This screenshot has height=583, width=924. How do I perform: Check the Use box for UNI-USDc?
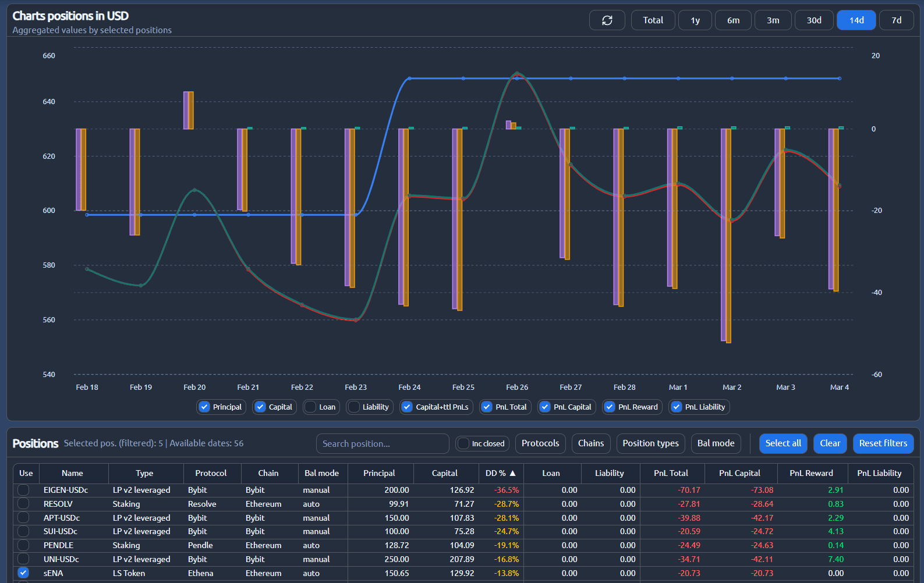(23, 559)
